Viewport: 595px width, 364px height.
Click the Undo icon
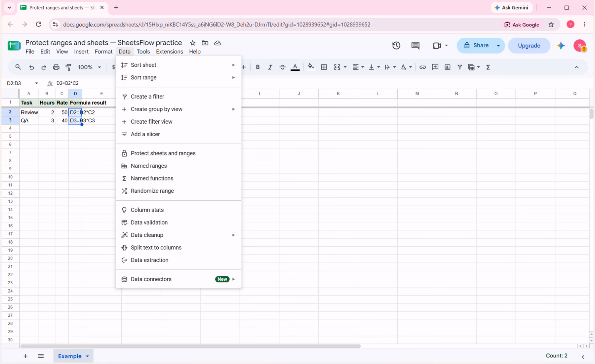pyautogui.click(x=31, y=67)
